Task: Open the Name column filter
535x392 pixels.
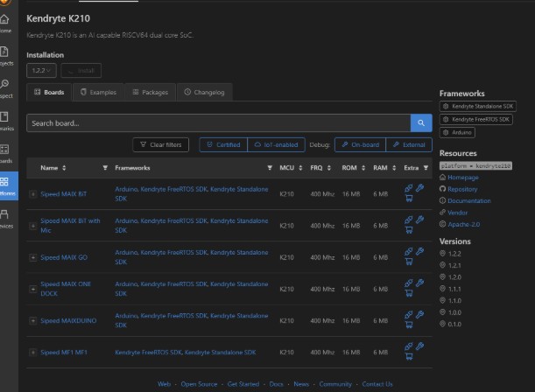Action: [105, 168]
